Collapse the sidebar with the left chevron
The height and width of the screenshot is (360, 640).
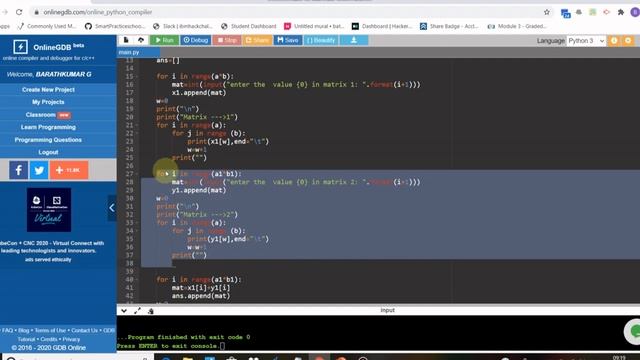[x=112, y=208]
